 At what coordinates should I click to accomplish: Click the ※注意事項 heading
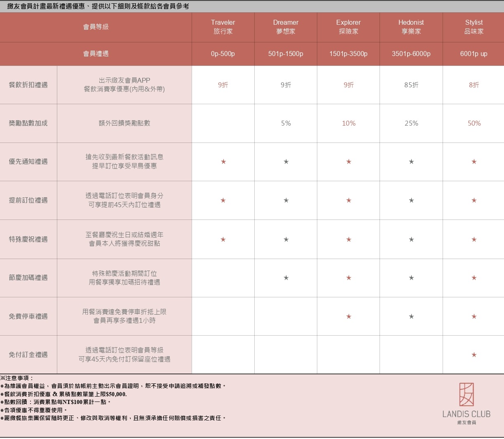tap(17, 378)
